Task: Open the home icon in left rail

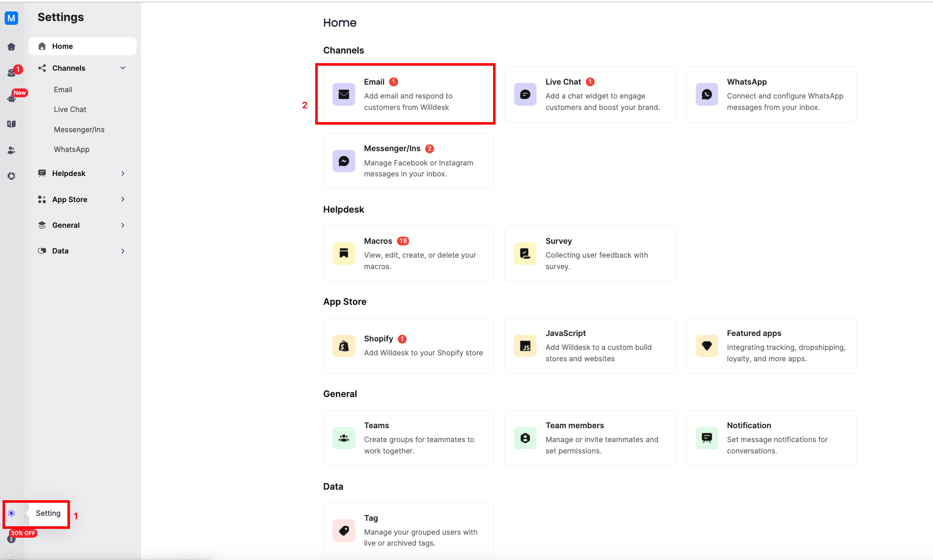Action: tap(11, 47)
